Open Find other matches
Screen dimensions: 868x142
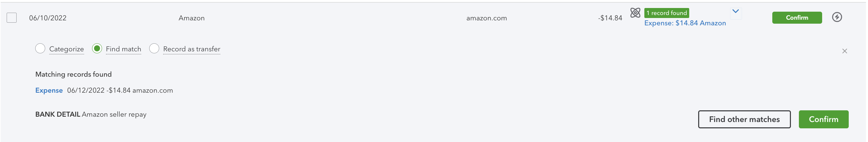(x=744, y=119)
